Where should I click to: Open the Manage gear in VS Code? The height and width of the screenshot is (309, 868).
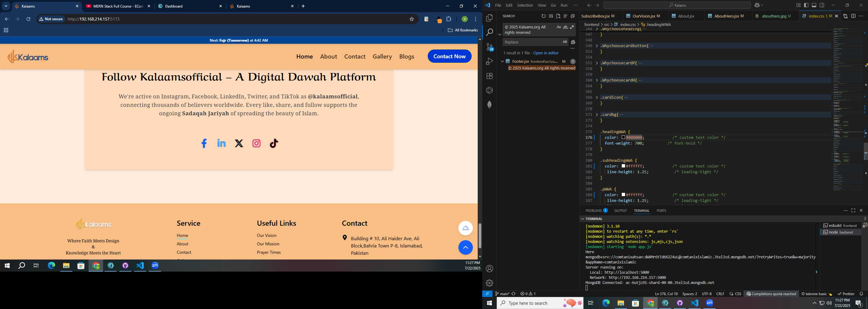489,283
